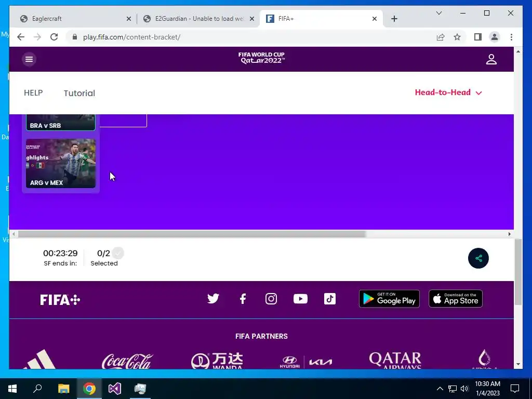This screenshot has width=532, height=399.
Task: Open the Hyundai Kia partner logo
Action: tap(305, 362)
